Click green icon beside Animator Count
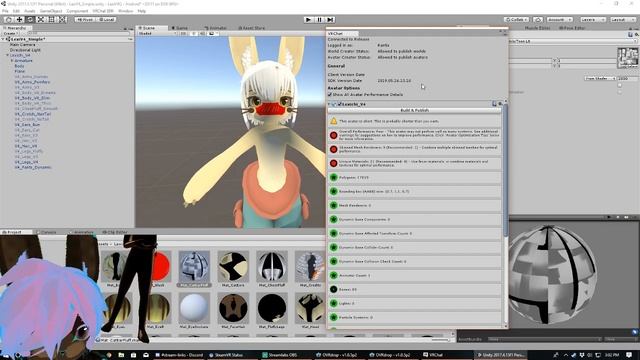 pos(333,276)
